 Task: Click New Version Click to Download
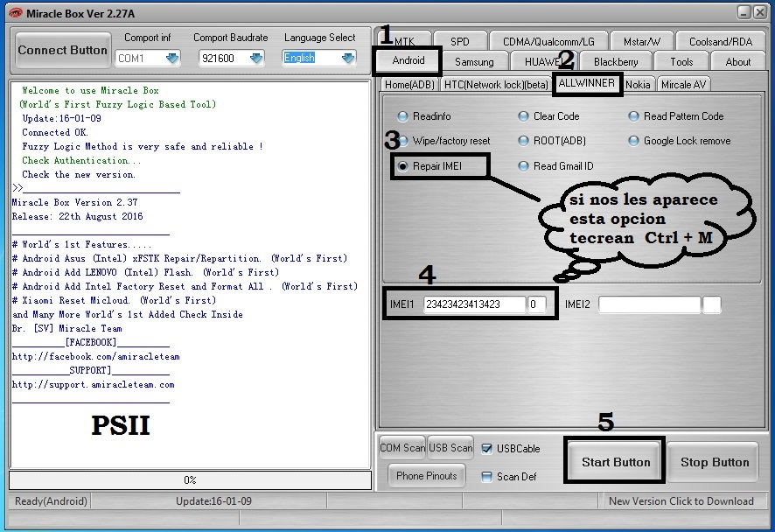coord(681,501)
